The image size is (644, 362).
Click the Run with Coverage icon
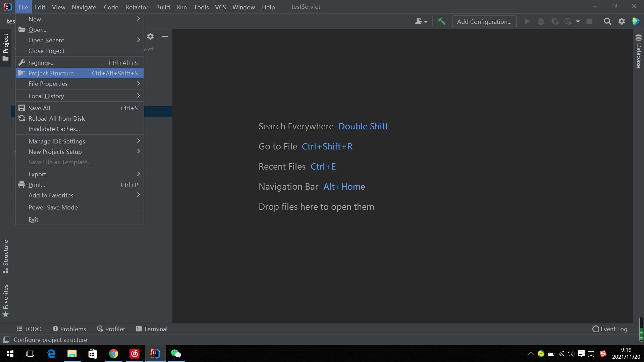click(555, 21)
